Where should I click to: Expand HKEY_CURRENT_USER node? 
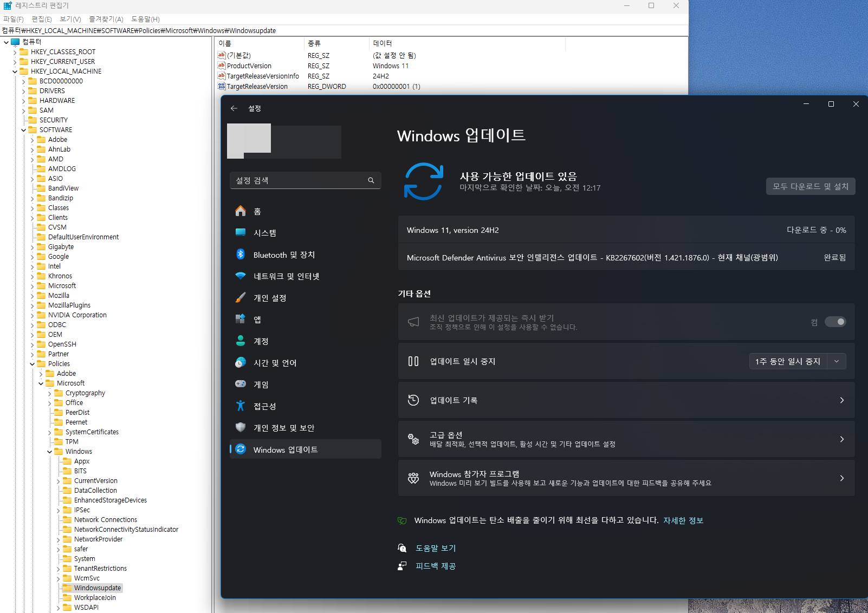(15, 62)
